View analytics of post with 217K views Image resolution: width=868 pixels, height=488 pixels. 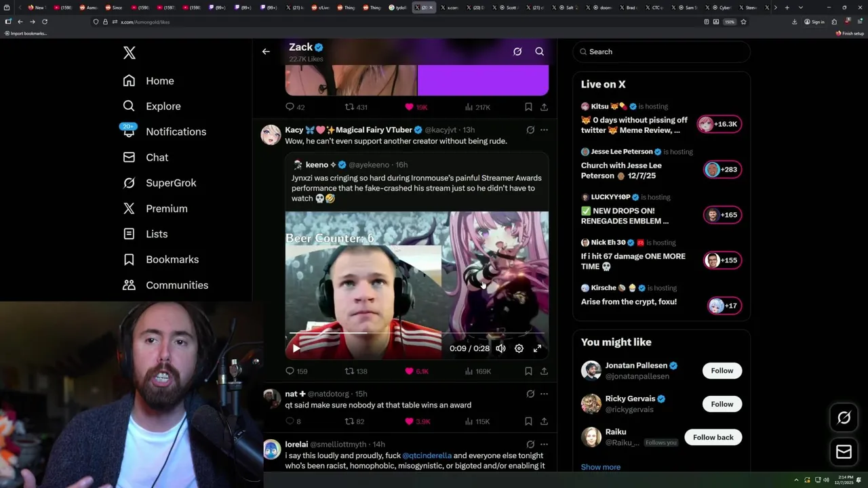coord(477,107)
